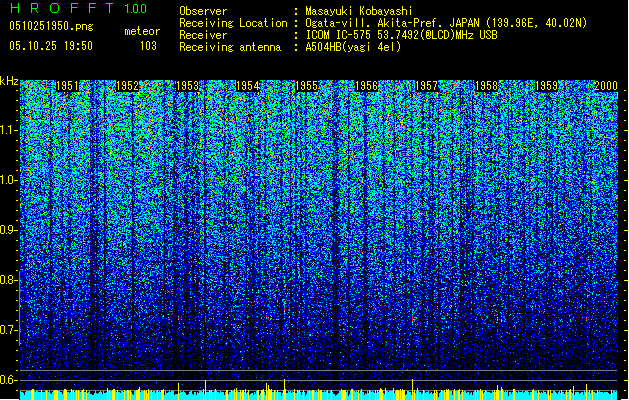
Task: Click the Observer label
Action: 203,11
